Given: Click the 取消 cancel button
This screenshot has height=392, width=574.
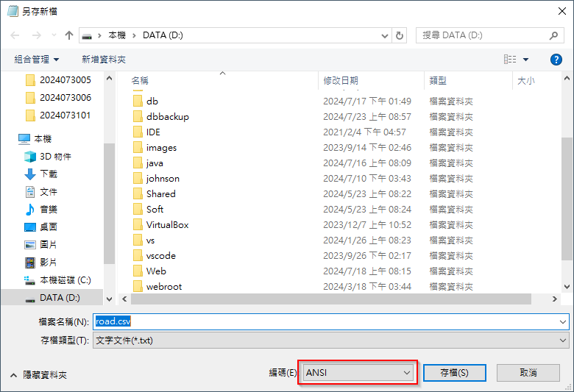Looking at the screenshot, I should [x=528, y=373].
